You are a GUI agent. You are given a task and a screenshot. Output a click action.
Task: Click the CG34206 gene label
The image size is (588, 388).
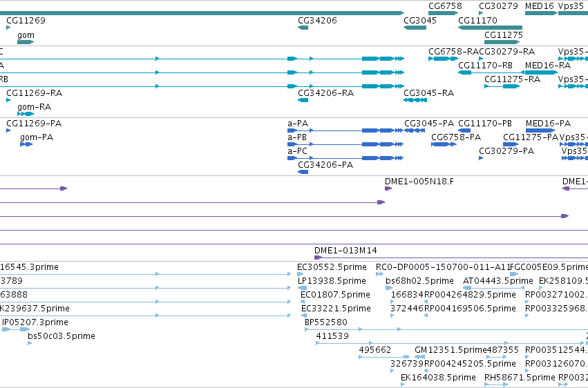[317, 21]
